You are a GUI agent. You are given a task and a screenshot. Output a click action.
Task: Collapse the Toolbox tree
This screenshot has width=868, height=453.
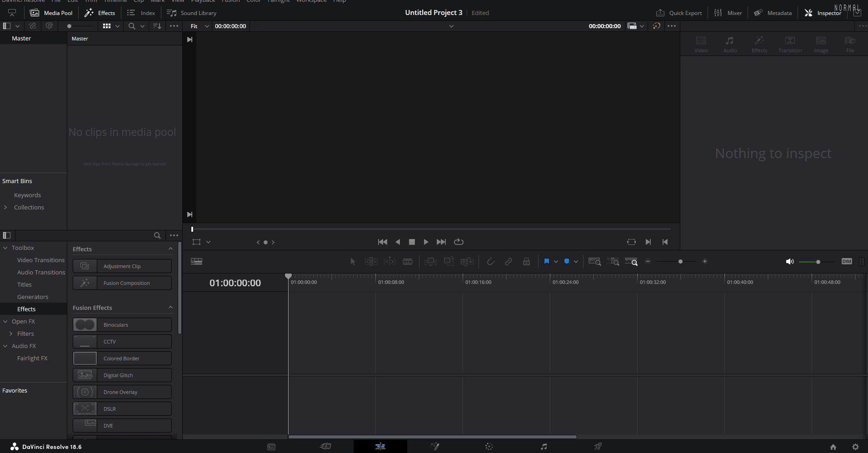tap(5, 248)
